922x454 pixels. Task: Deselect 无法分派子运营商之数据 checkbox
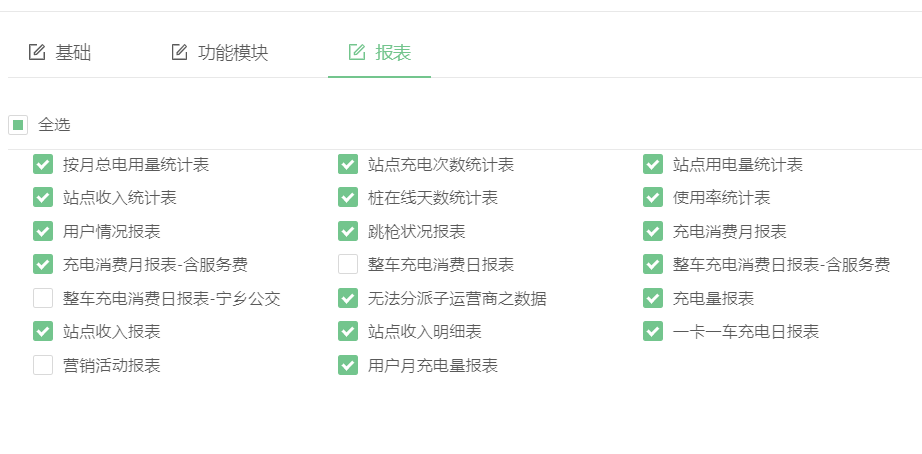(x=348, y=298)
